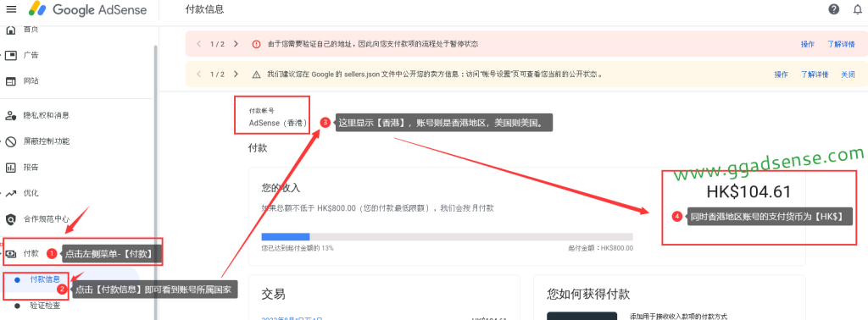The width and height of the screenshot is (868, 320).
Task: Click the warning triangle in sellers.json alert
Action: click(x=256, y=74)
